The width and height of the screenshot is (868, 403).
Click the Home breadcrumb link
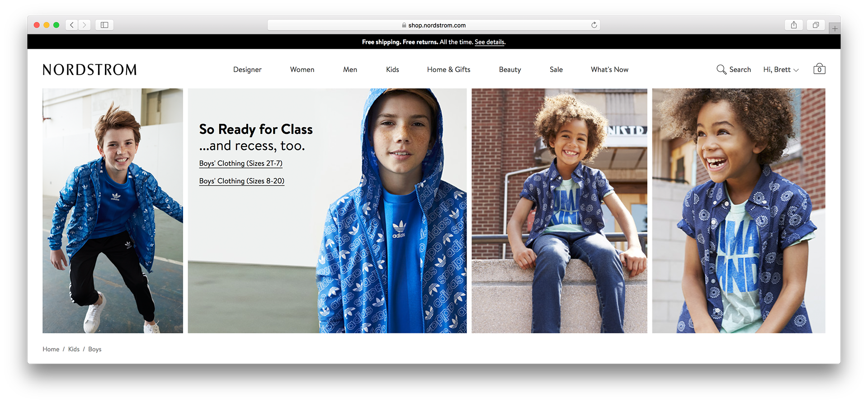(x=51, y=349)
